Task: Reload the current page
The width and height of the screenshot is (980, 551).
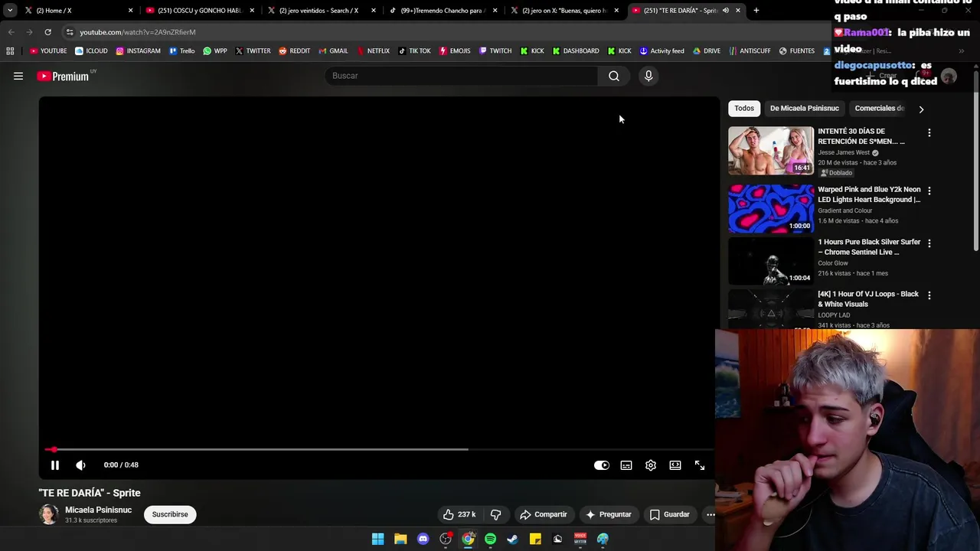Action: (47, 32)
